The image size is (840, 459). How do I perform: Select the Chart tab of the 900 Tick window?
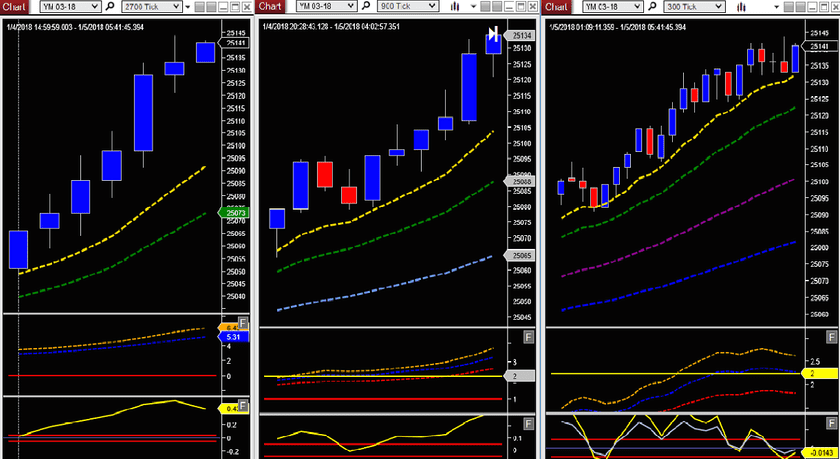tap(270, 6)
